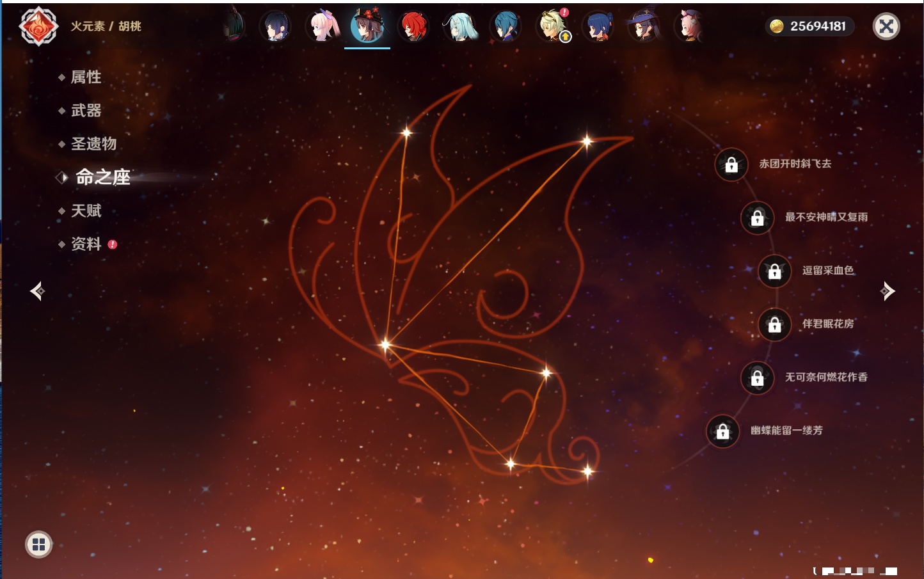Select lock icon for 无可奈何燃花作香
The height and width of the screenshot is (579, 924).
[757, 378]
